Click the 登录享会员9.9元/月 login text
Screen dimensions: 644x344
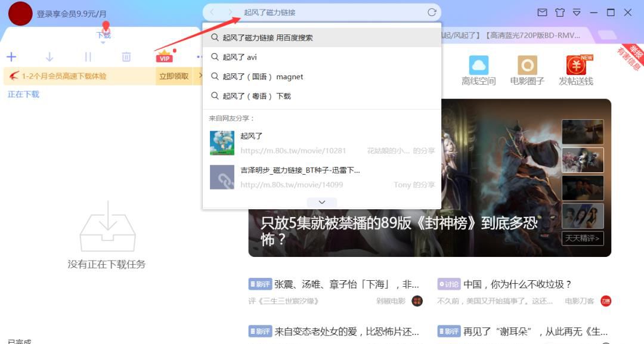(72, 14)
